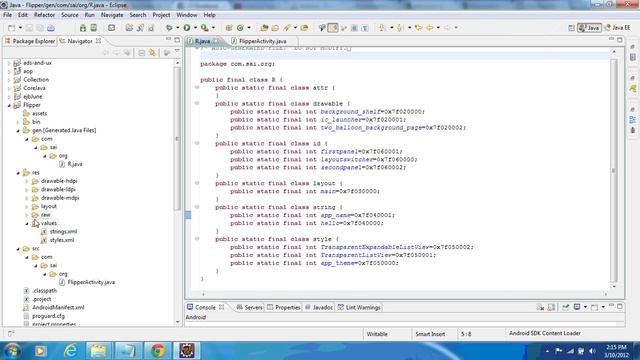Fold the style class code block

coord(197,239)
